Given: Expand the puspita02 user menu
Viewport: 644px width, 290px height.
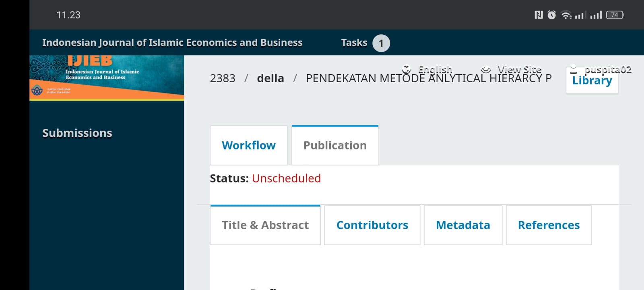Looking at the screenshot, I should tap(608, 69).
